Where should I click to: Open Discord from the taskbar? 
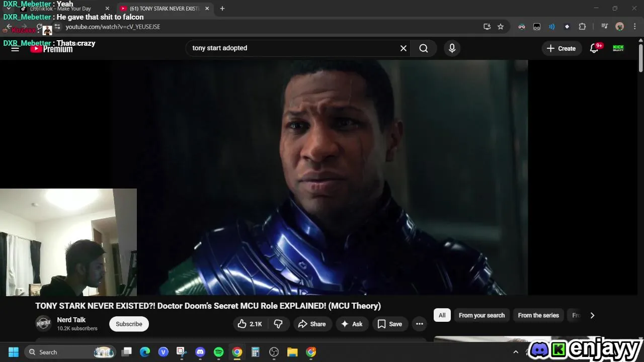click(200, 352)
